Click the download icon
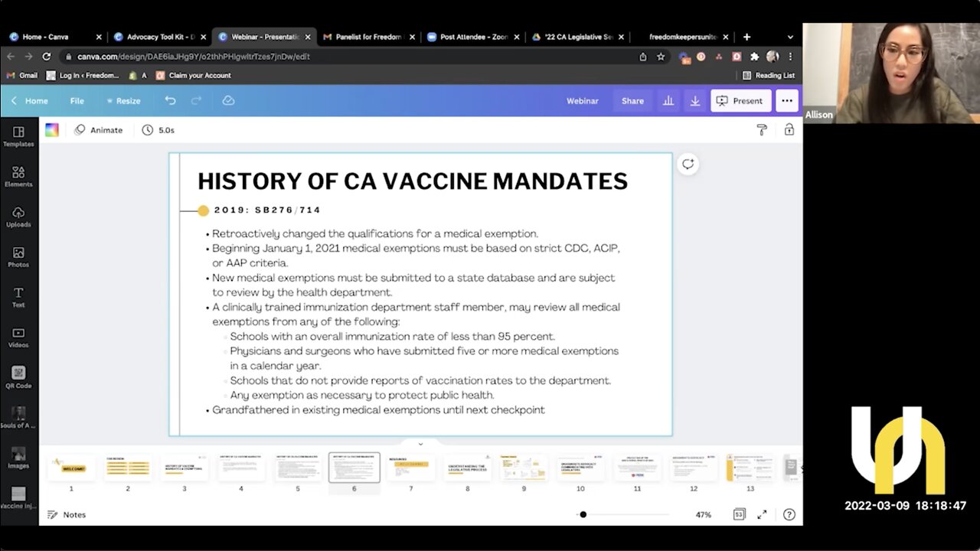The image size is (980, 551). pos(695,100)
